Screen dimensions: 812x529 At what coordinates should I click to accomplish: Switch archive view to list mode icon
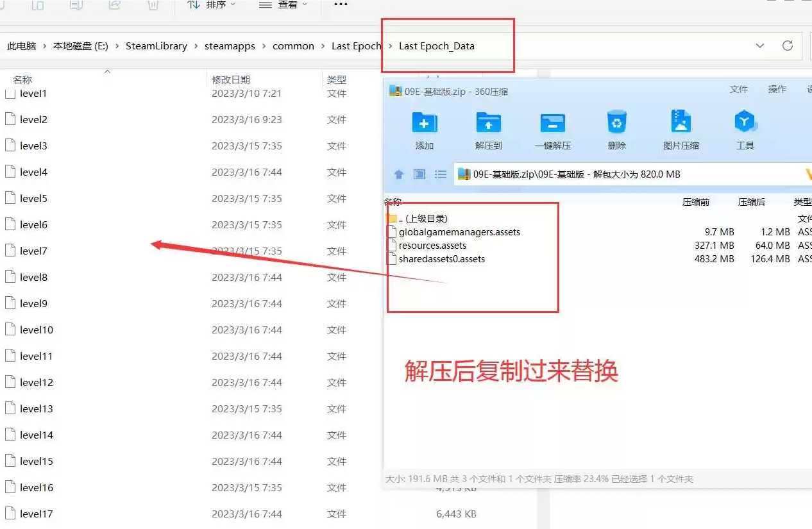coord(441,174)
